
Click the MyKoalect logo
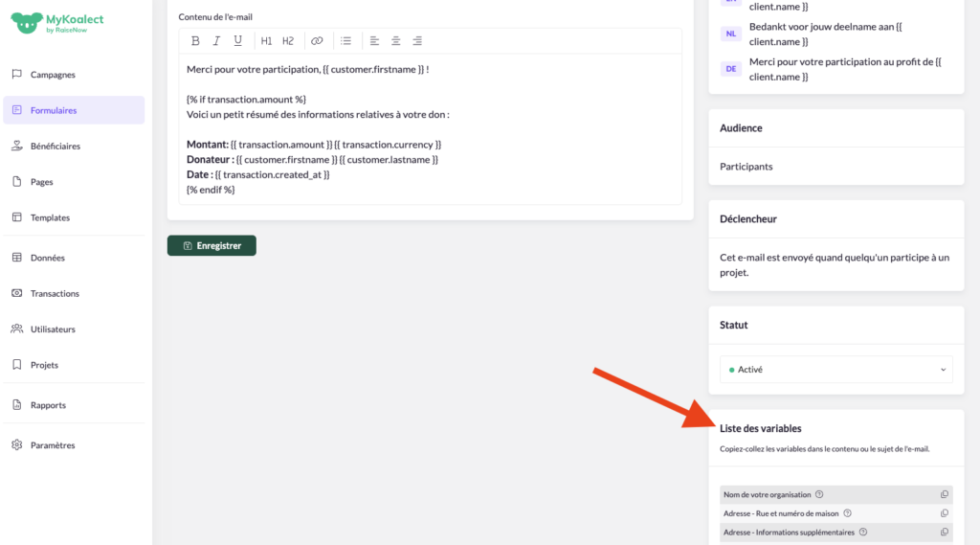57,23
